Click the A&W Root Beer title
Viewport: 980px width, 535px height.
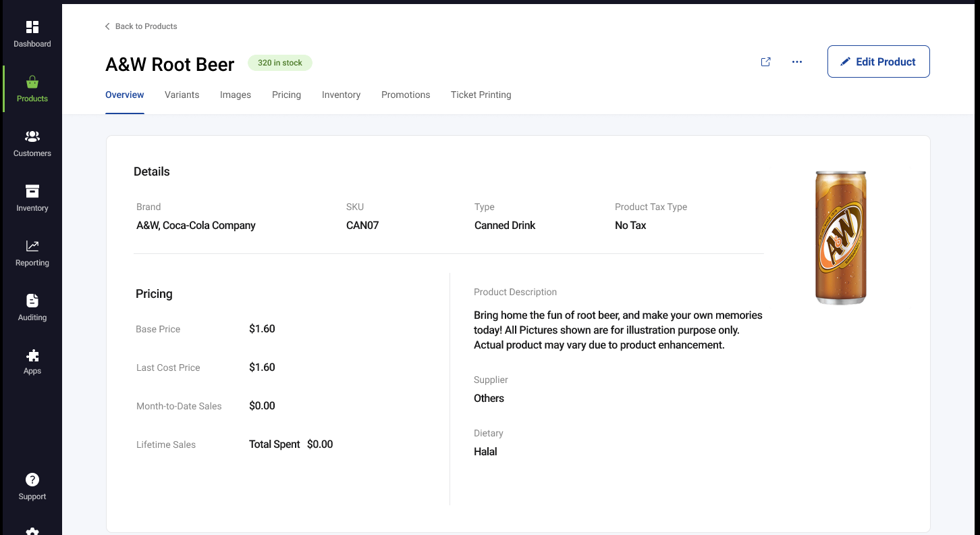[170, 64]
